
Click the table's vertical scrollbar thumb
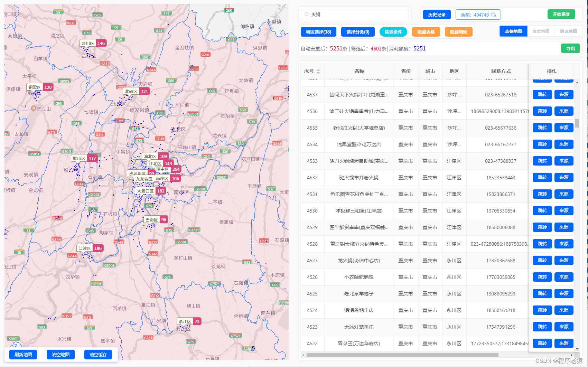[577, 123]
